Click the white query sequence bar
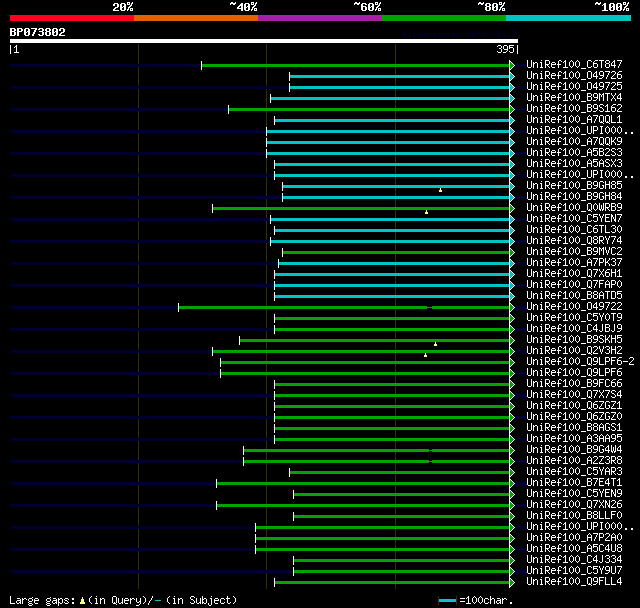Viewport: 640px width, 608px height. [x=264, y=41]
